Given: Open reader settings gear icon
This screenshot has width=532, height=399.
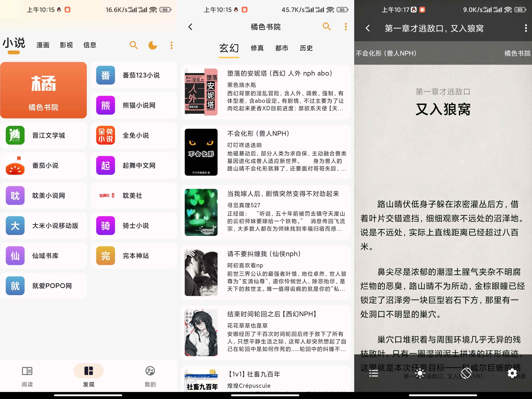Looking at the screenshot, I should [512, 373].
